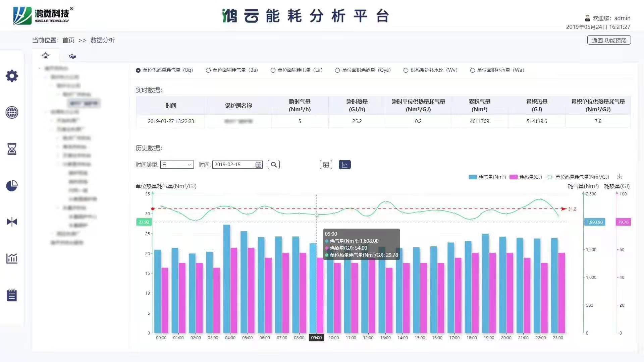The width and height of the screenshot is (644, 362).
Task: Click the 2019-03-27 13:22:23 time cell
Action: pos(171,121)
